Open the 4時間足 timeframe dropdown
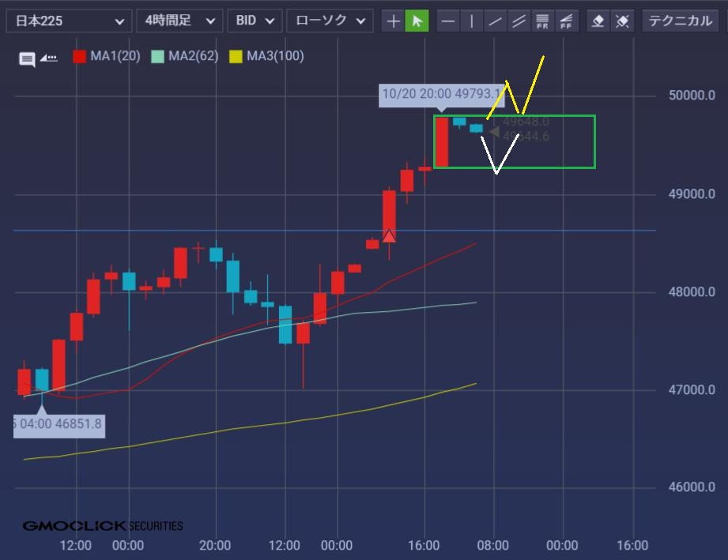Viewport: 728px width, 560px height. [179, 21]
